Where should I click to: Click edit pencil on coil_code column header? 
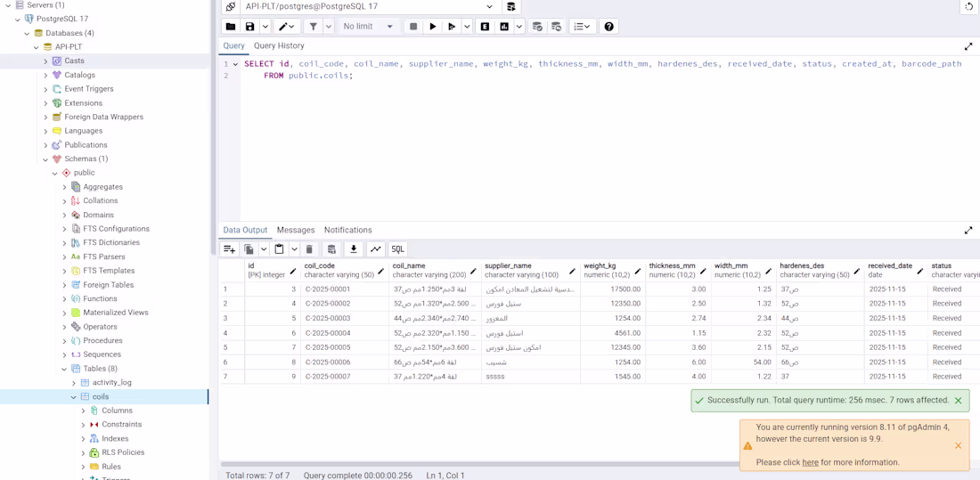pos(381,271)
